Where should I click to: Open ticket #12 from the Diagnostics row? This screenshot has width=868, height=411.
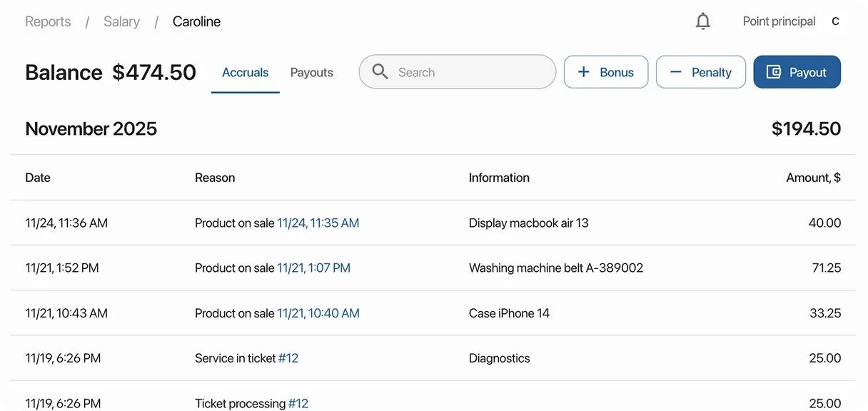(x=288, y=357)
